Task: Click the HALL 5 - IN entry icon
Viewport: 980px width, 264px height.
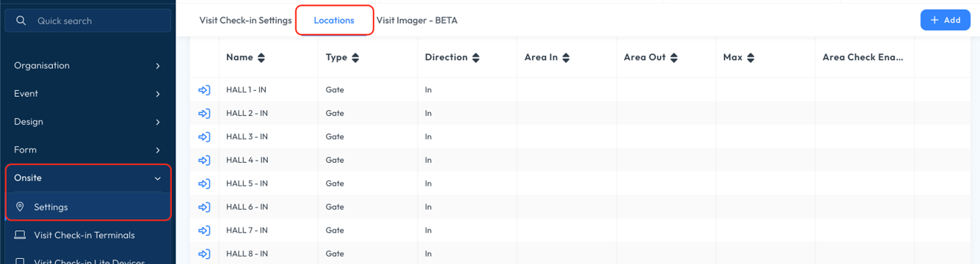Action: 204,184
